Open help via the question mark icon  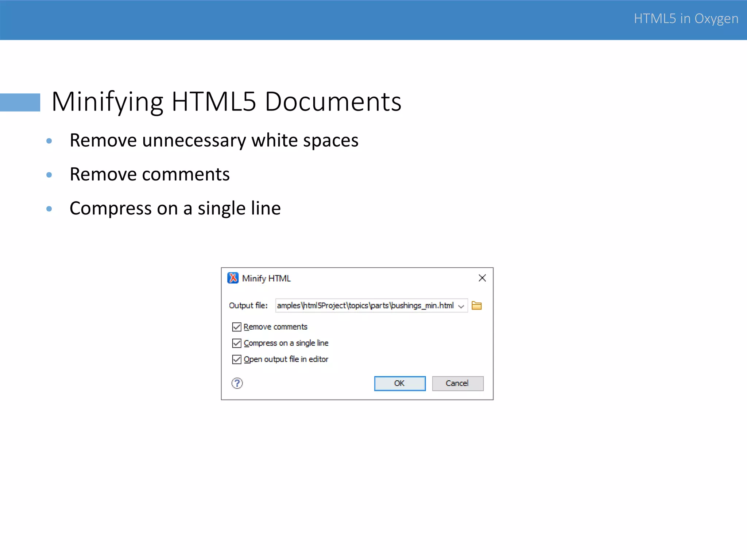pyautogui.click(x=237, y=383)
